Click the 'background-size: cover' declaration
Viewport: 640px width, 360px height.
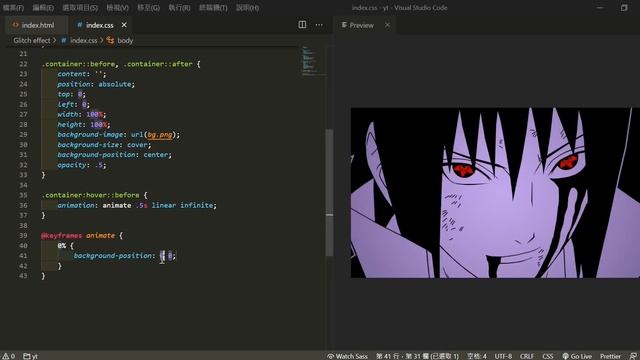104,144
